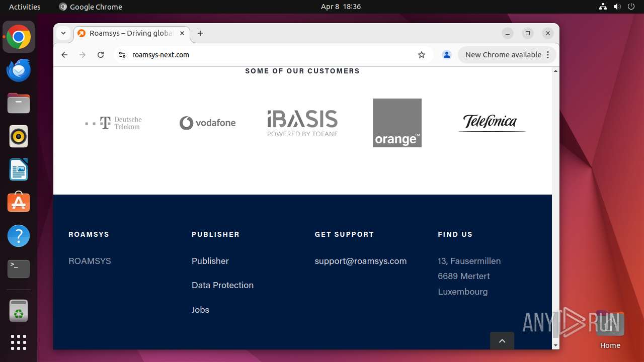Close the Roamsys tab
The height and width of the screenshot is (362, 644).
tap(182, 33)
